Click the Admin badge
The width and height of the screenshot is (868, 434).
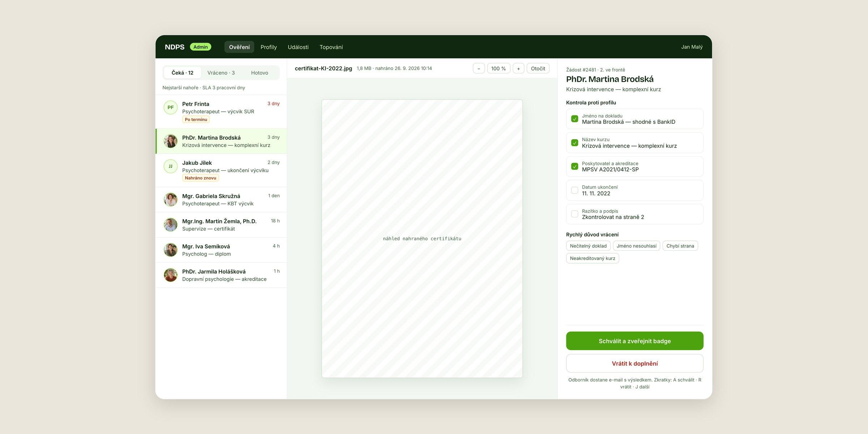tap(200, 47)
